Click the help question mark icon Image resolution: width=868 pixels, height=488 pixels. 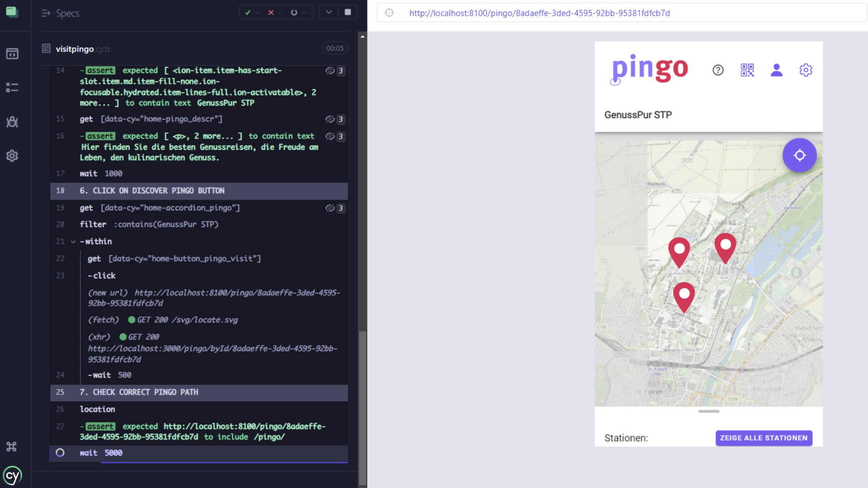(x=718, y=70)
